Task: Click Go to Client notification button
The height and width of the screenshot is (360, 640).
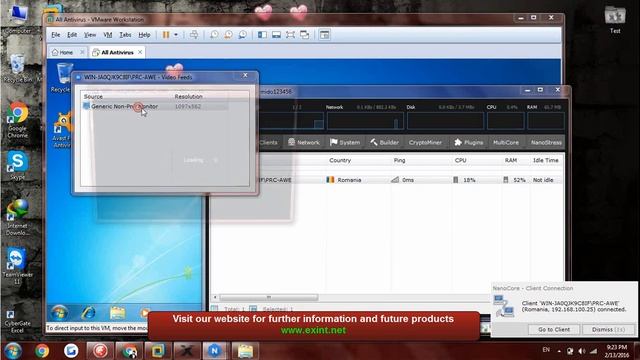Action: click(553, 329)
